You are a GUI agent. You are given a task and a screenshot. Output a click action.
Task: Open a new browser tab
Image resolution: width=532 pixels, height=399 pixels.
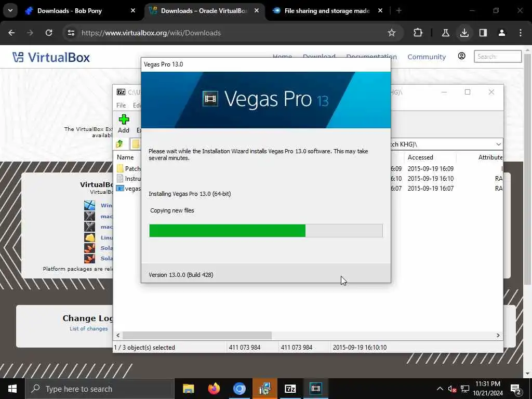[399, 11]
